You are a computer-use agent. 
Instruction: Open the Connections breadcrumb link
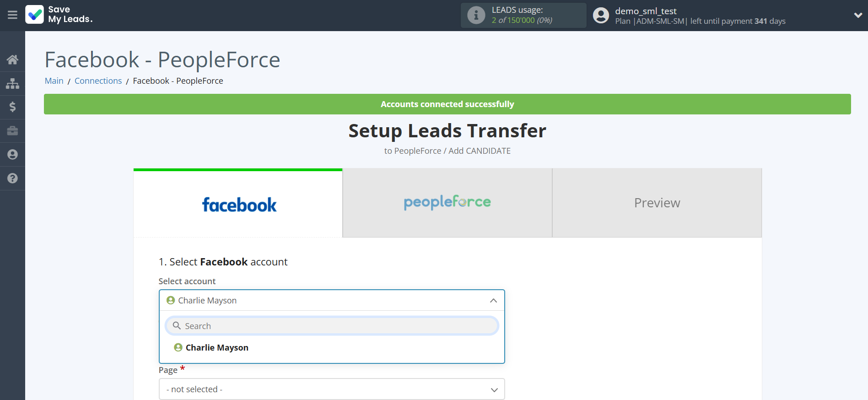98,81
